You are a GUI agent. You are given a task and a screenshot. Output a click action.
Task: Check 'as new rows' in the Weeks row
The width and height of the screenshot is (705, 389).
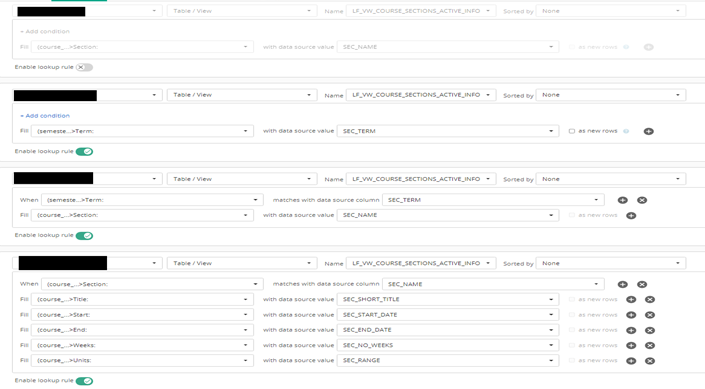[572, 345]
